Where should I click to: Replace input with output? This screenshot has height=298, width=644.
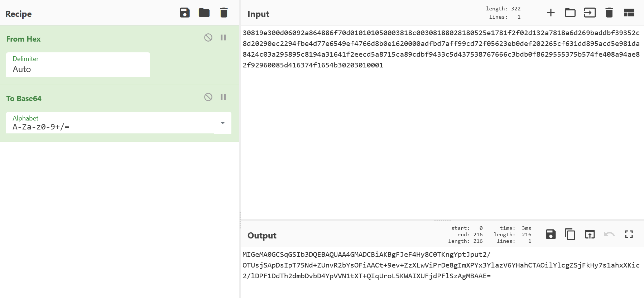coord(590,235)
